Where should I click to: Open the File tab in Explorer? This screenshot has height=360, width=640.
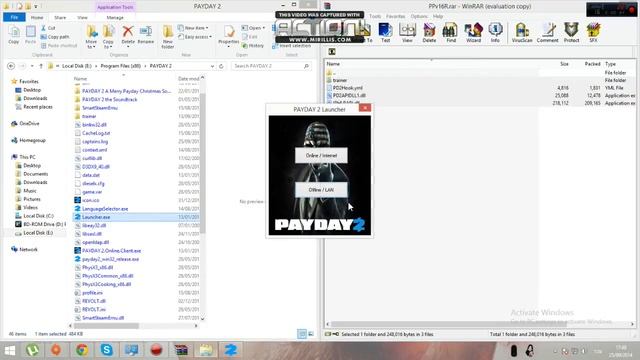[x=14, y=17]
